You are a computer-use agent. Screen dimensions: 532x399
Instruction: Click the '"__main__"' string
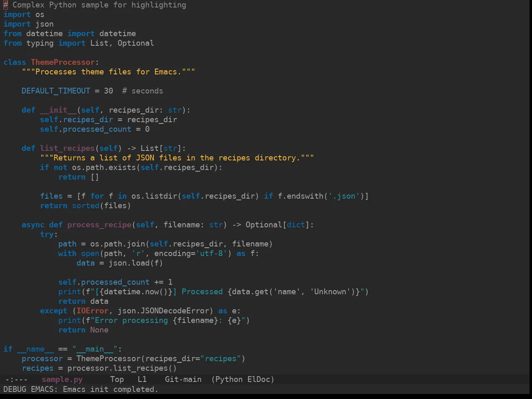[x=95, y=349]
